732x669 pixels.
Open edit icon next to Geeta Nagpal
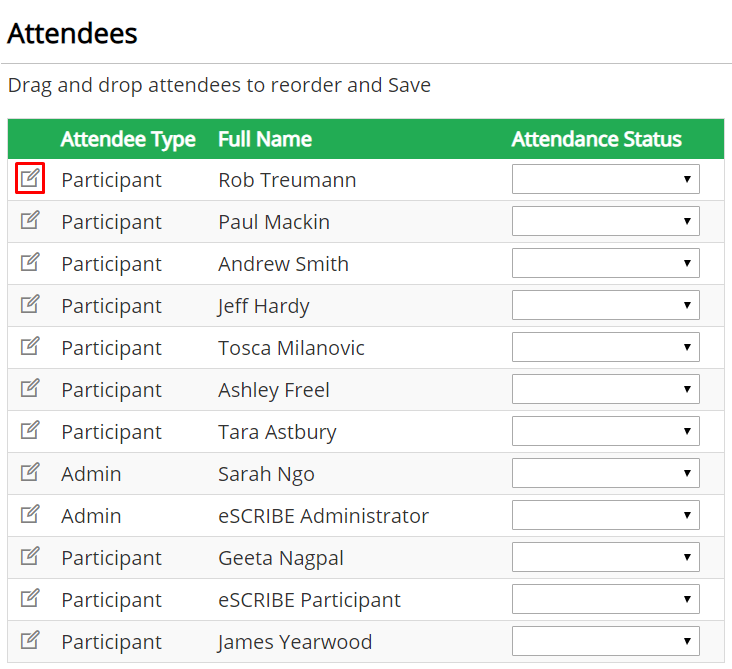pos(30,556)
